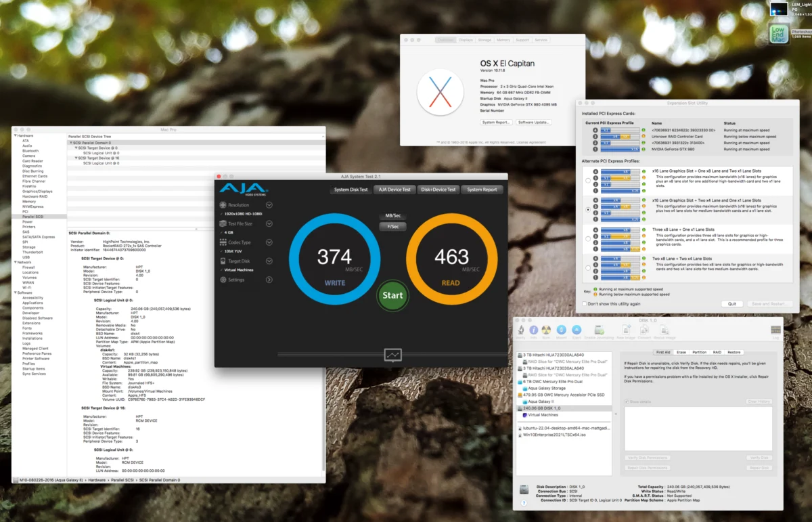Switch to Restore tab in Disk Utility
The image size is (812, 522).
(x=734, y=352)
